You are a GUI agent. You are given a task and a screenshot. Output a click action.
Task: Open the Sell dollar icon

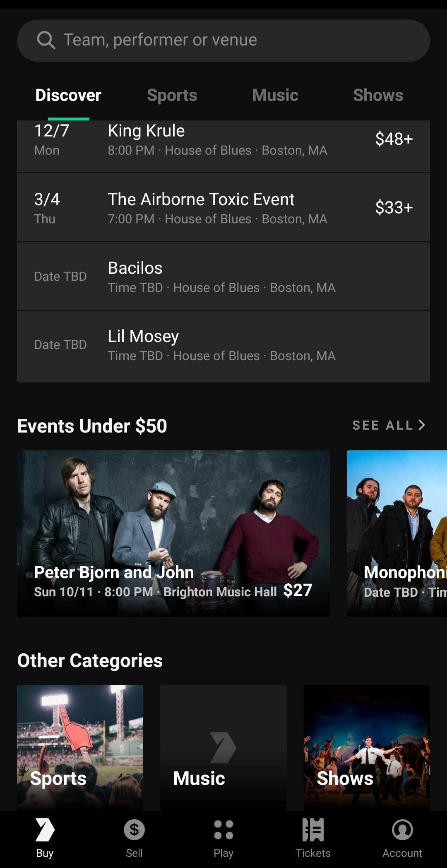click(134, 830)
